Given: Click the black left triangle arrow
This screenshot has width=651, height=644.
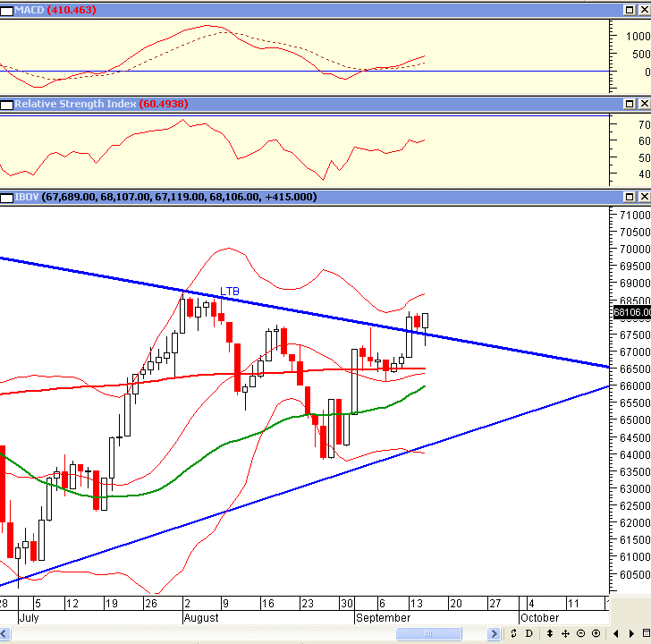Looking at the screenshot, I should [x=616, y=633].
